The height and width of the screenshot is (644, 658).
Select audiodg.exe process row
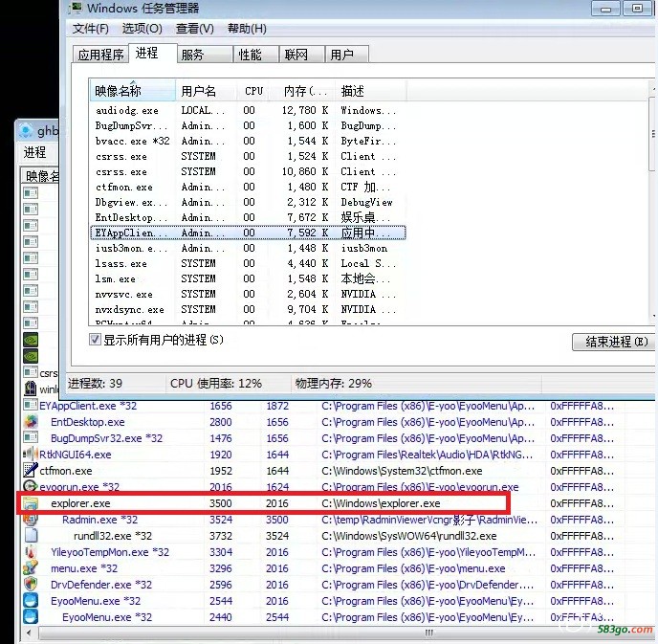(248, 110)
